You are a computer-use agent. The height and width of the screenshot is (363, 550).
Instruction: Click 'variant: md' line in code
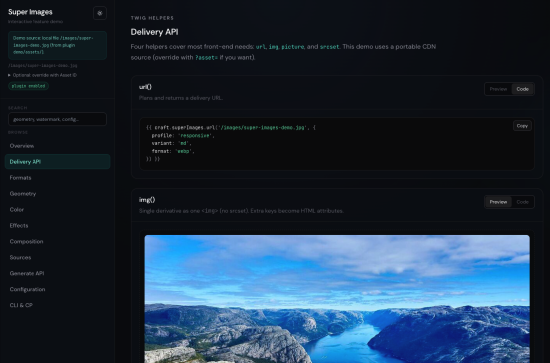(x=172, y=143)
